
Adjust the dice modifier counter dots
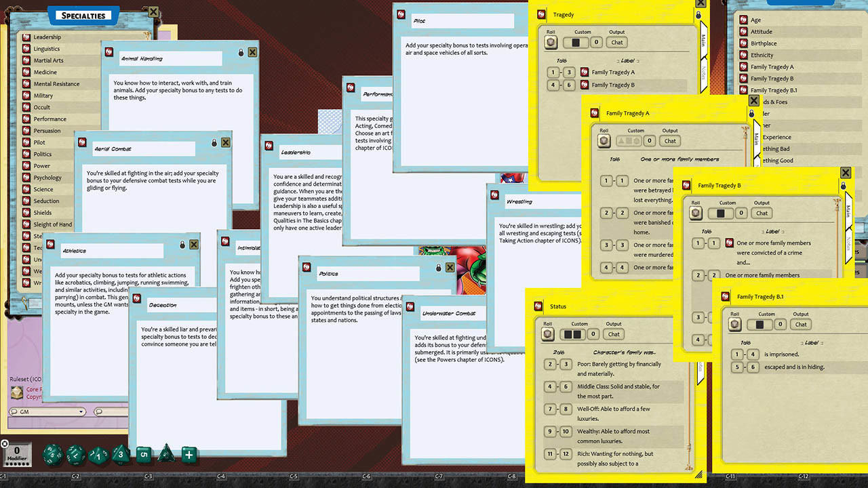[18, 464]
